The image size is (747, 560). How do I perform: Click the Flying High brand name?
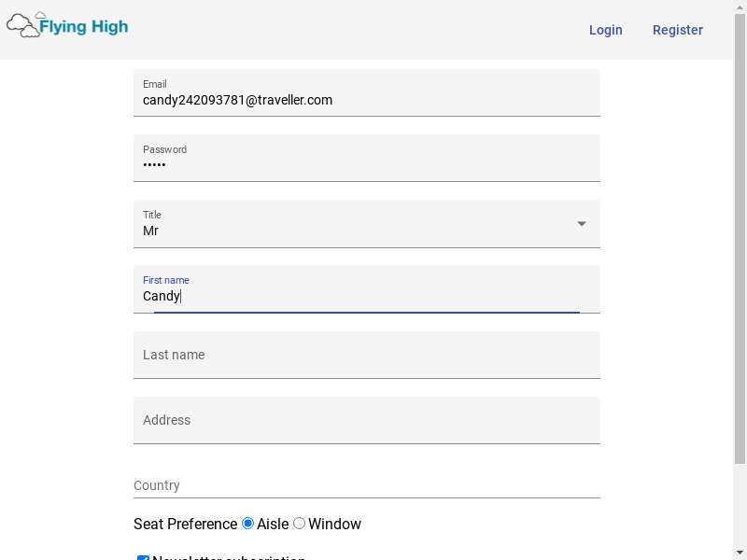[x=83, y=27]
